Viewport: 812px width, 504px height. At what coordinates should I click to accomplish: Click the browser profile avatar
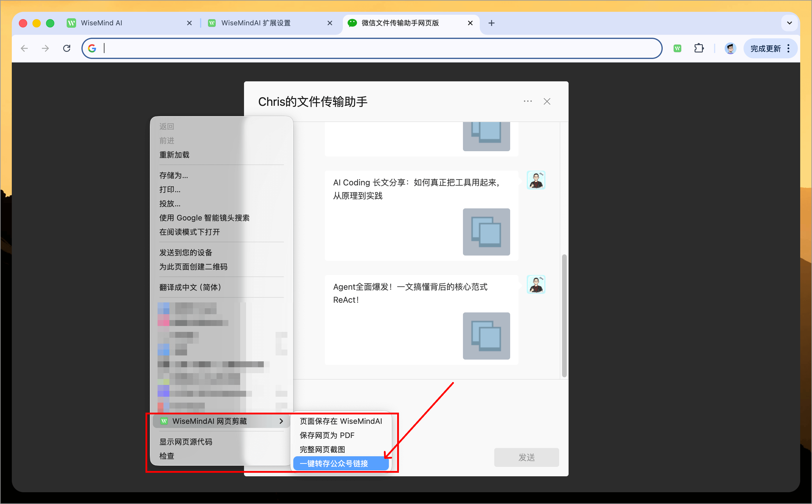tap(731, 48)
